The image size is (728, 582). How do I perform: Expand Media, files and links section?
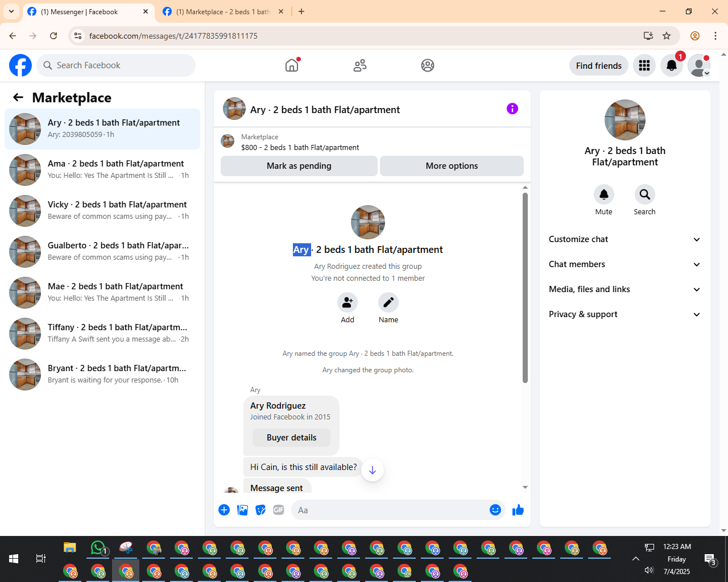(624, 289)
